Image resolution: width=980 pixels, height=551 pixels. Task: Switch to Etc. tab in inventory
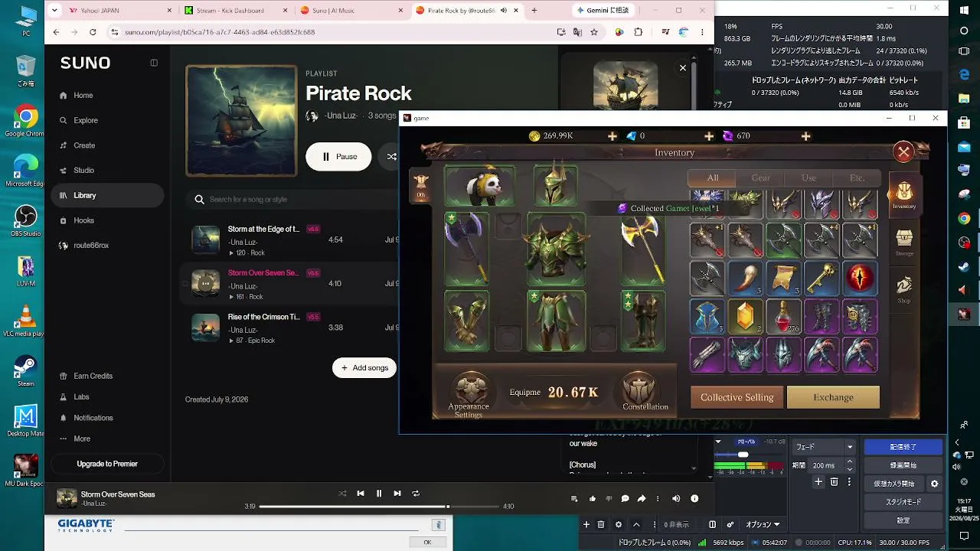pos(857,178)
